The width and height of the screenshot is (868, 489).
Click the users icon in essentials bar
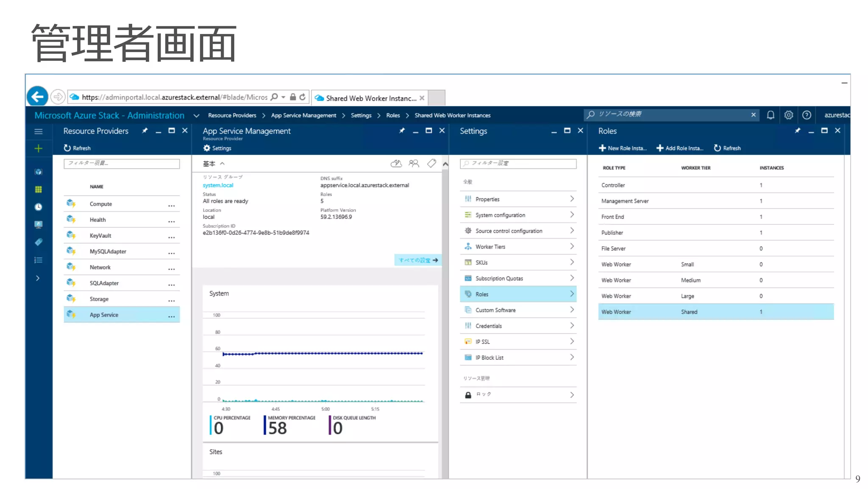(x=414, y=163)
